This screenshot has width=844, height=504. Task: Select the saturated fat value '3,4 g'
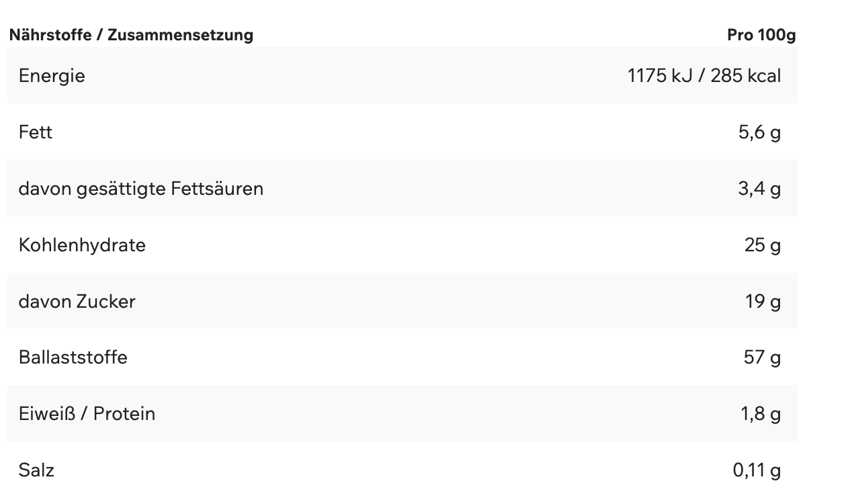point(759,189)
